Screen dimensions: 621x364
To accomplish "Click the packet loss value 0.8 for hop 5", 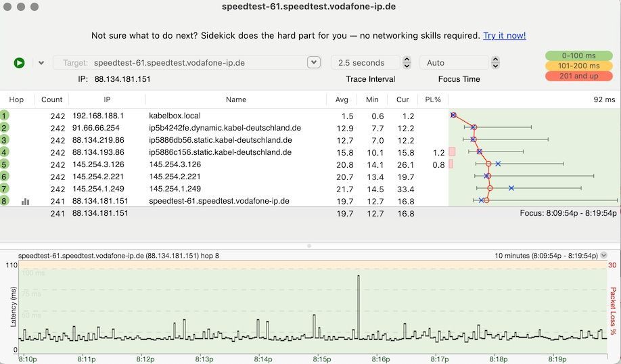I will 438,165.
